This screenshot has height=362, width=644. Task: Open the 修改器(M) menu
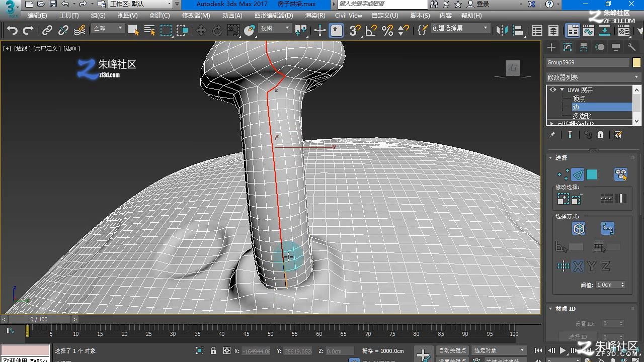(196, 16)
